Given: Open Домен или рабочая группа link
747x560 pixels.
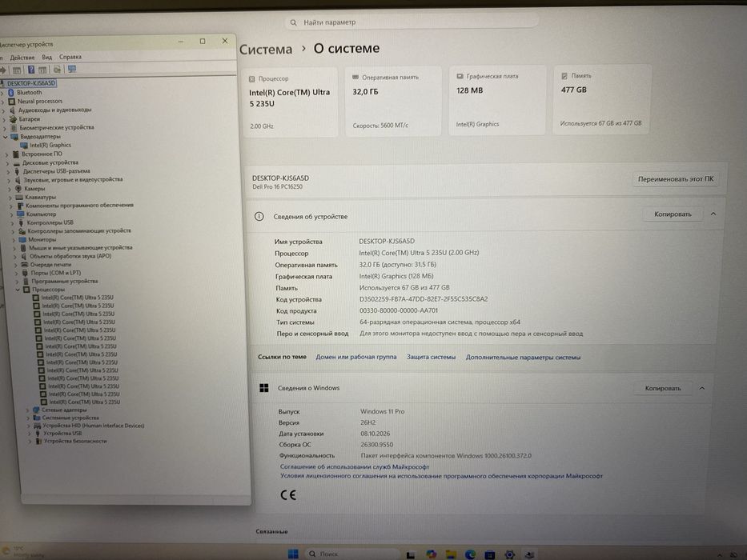Looking at the screenshot, I should click(x=355, y=357).
